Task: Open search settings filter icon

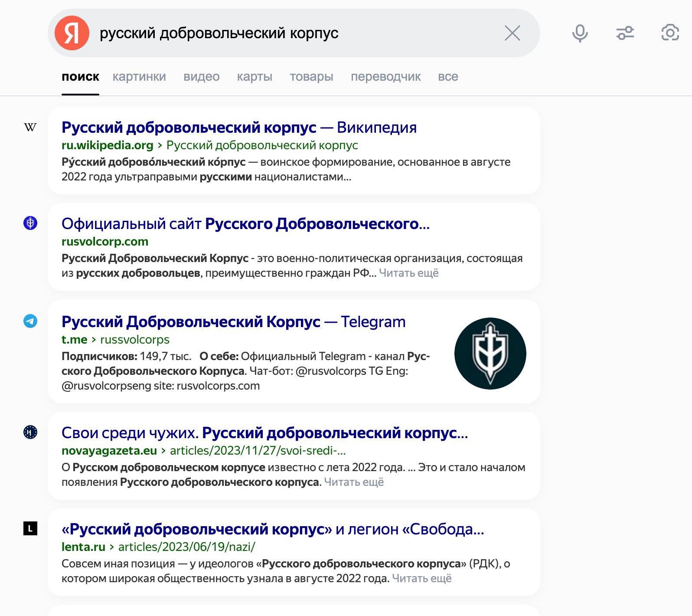Action: 625,33
